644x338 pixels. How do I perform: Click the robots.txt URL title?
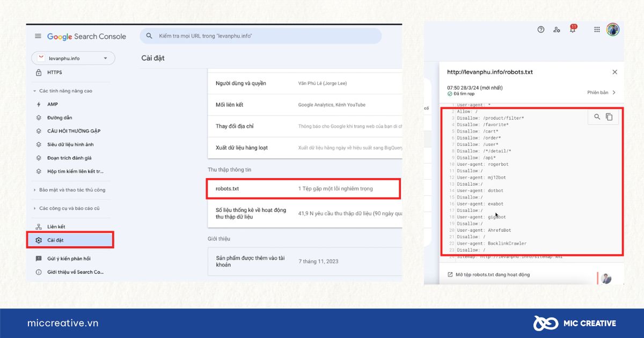490,72
